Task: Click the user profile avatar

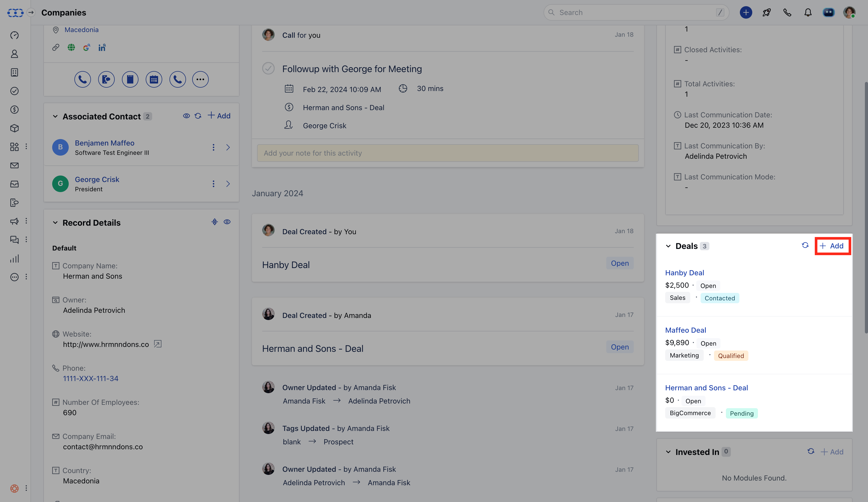Action: click(x=849, y=12)
